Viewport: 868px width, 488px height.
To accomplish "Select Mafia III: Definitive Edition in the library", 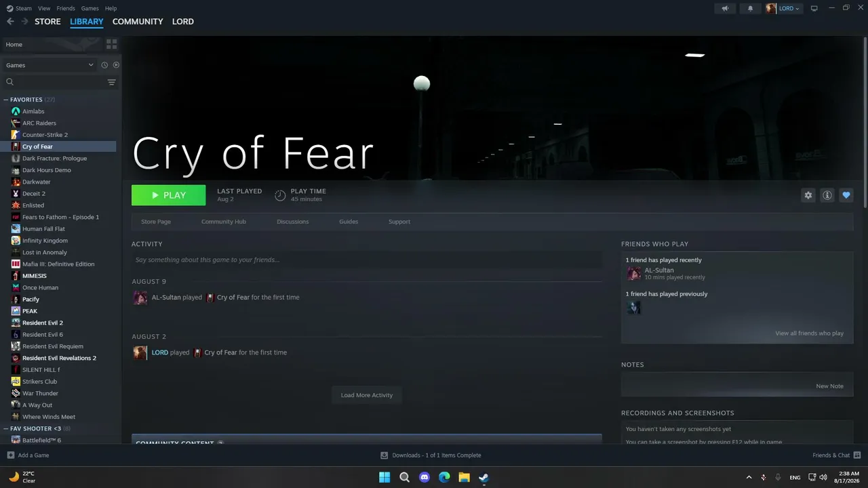I will click(60, 264).
